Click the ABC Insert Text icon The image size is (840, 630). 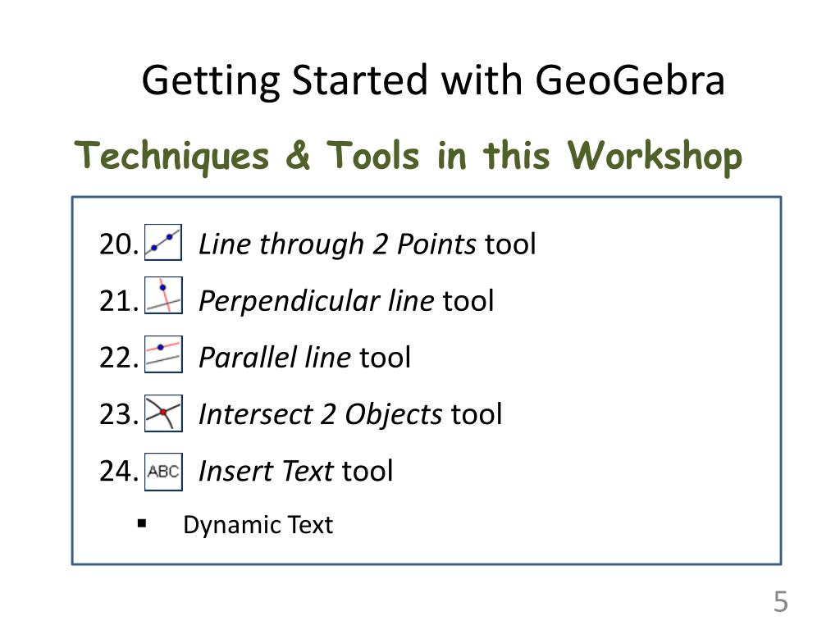(163, 472)
